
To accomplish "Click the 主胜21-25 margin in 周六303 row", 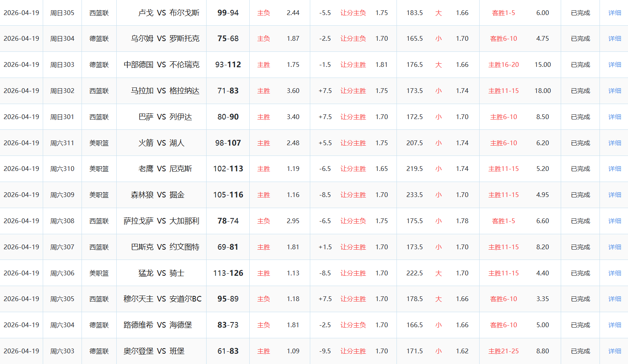I will pos(503,351).
